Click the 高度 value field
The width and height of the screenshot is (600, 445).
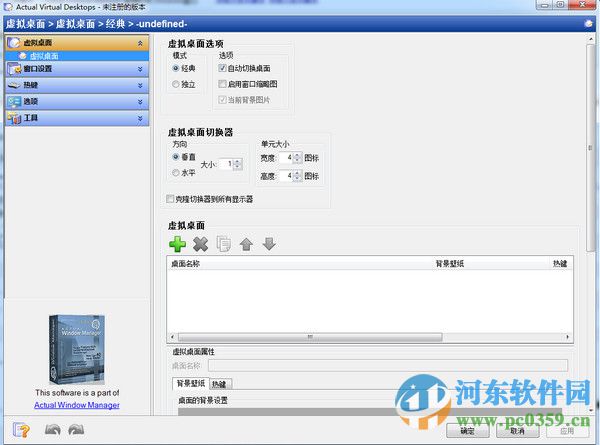coord(286,176)
